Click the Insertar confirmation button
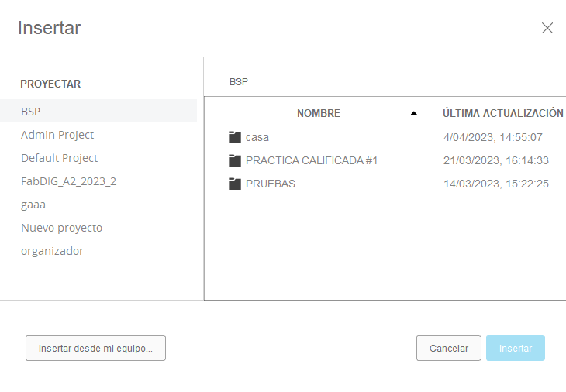566x392 pixels. pos(516,349)
